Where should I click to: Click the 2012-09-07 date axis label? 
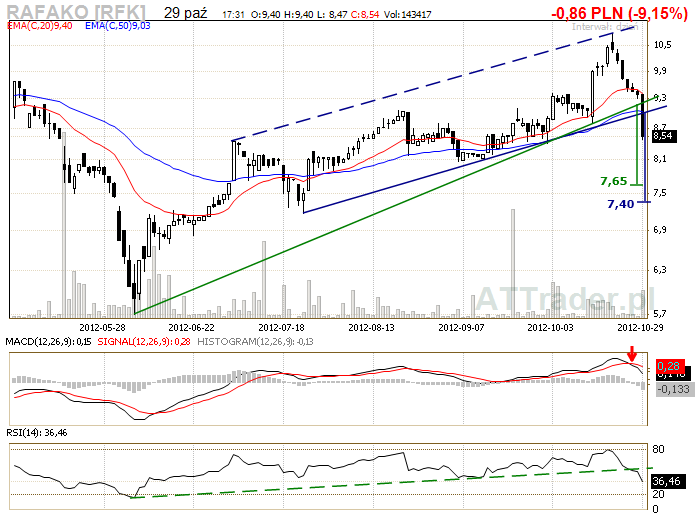click(x=461, y=327)
